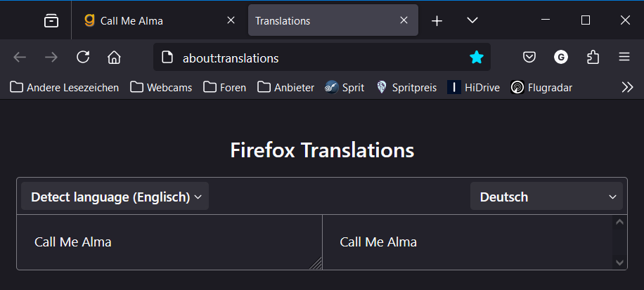Expand the Detect language source dropdown

tap(115, 197)
